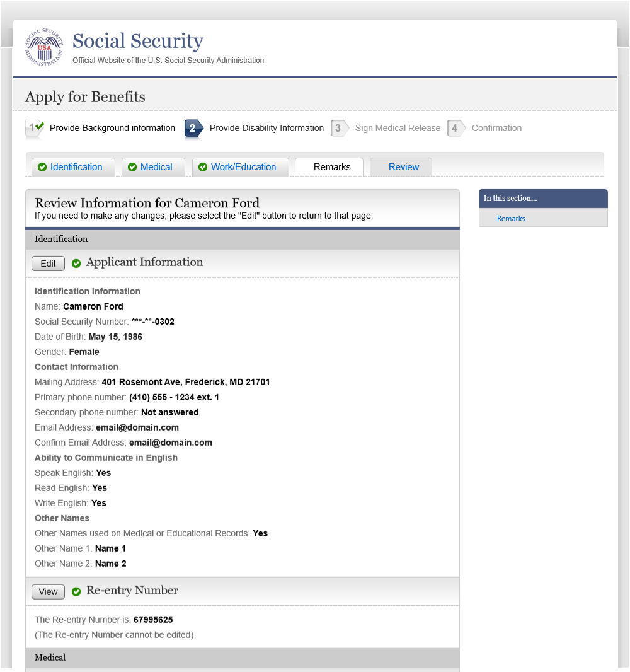The height and width of the screenshot is (672, 630).
Task: Click green check beside Applicant Information heading
Action: coord(76,264)
